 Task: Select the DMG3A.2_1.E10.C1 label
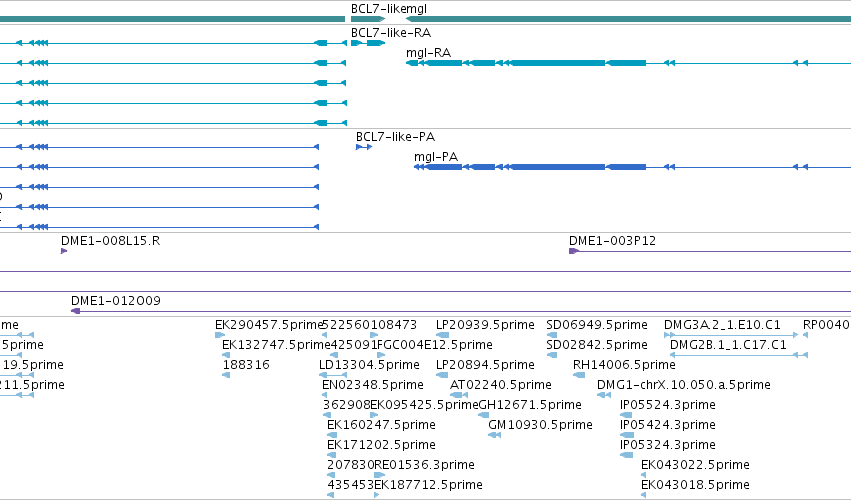pos(722,325)
